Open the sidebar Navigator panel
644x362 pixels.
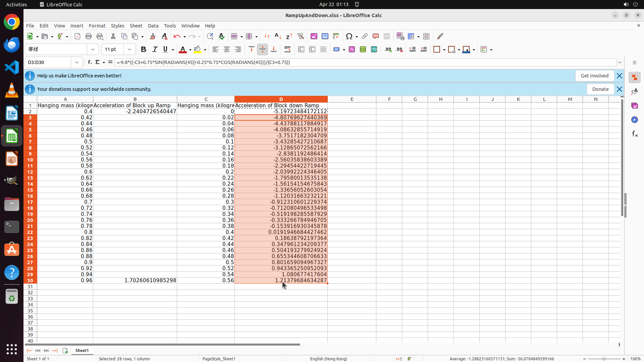click(634, 120)
